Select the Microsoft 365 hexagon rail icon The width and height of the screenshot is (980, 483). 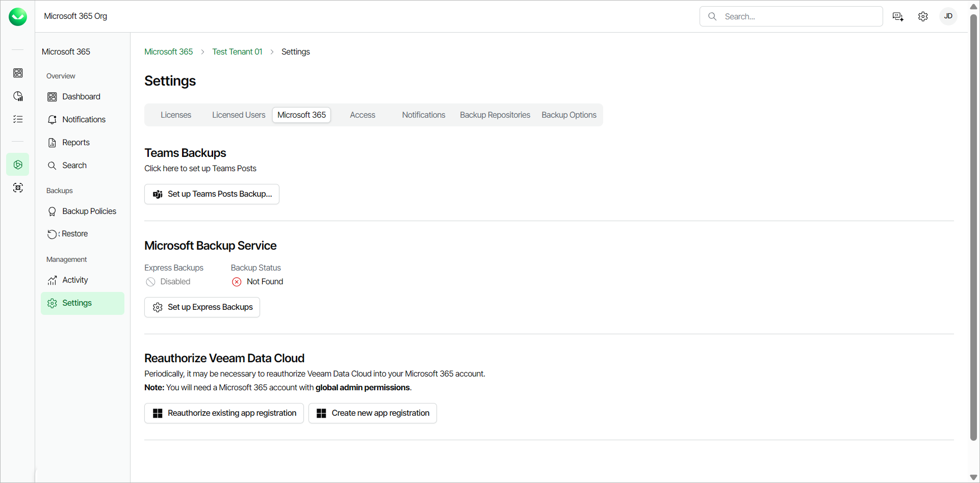(18, 165)
